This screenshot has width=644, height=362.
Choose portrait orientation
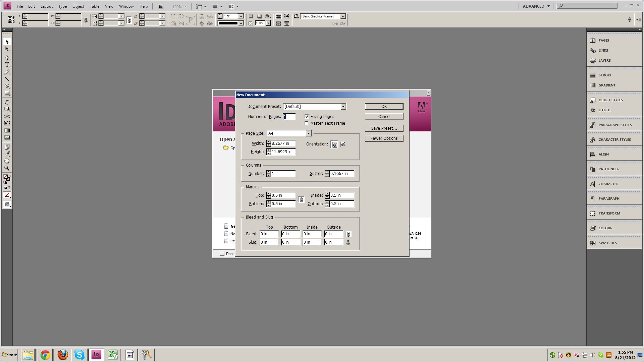[x=335, y=144]
